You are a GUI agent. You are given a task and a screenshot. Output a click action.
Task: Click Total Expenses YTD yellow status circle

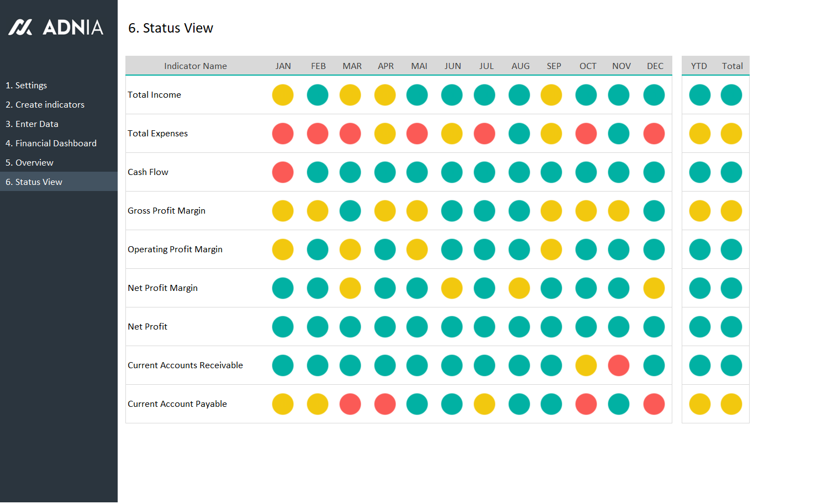[700, 134]
